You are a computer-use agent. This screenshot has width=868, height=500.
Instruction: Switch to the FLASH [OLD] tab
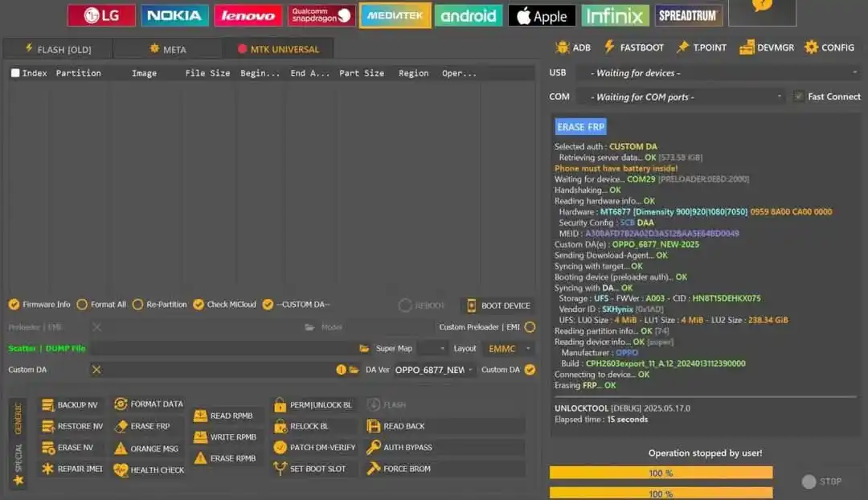point(58,49)
